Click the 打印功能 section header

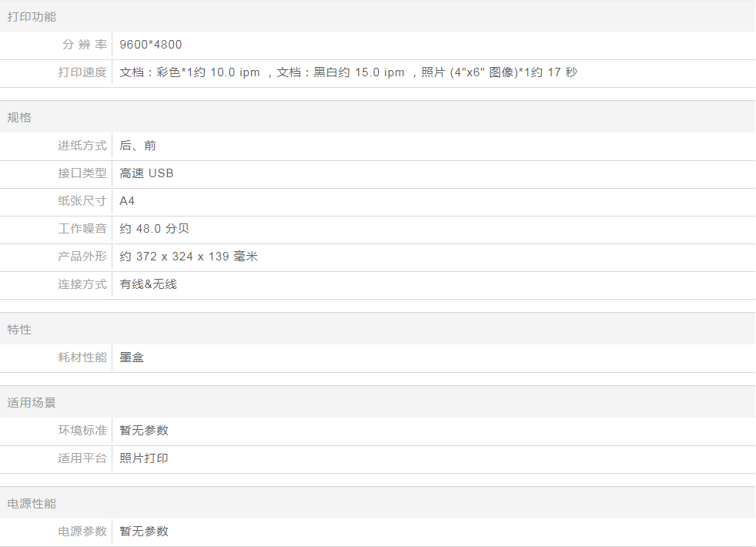click(x=32, y=16)
